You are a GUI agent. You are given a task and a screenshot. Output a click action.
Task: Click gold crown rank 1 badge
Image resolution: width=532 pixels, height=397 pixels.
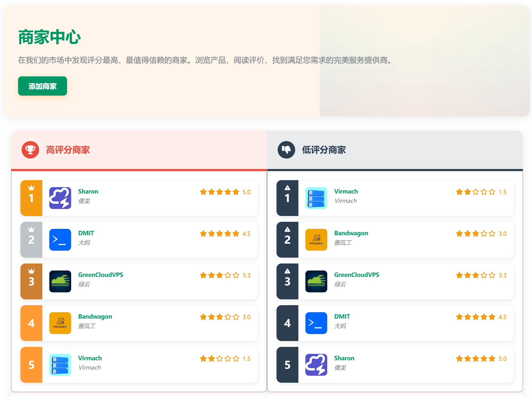tap(31, 198)
